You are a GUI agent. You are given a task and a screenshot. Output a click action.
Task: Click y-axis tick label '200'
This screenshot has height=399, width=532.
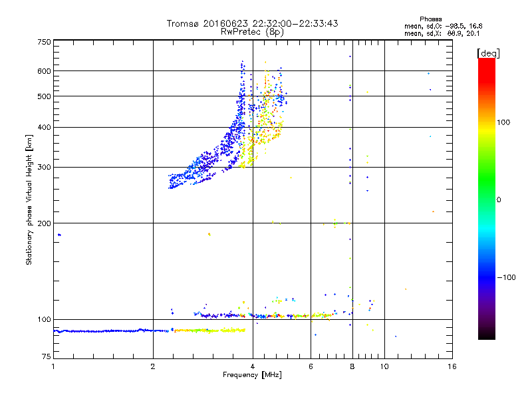tap(44, 223)
